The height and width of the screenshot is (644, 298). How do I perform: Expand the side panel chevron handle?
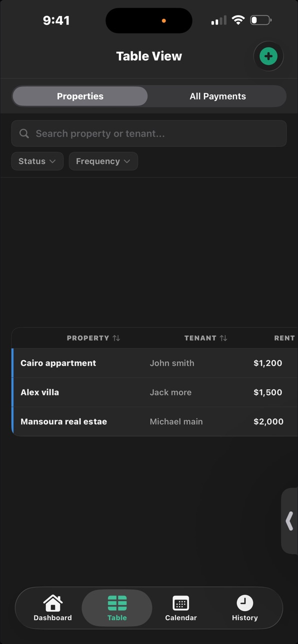pos(289,521)
